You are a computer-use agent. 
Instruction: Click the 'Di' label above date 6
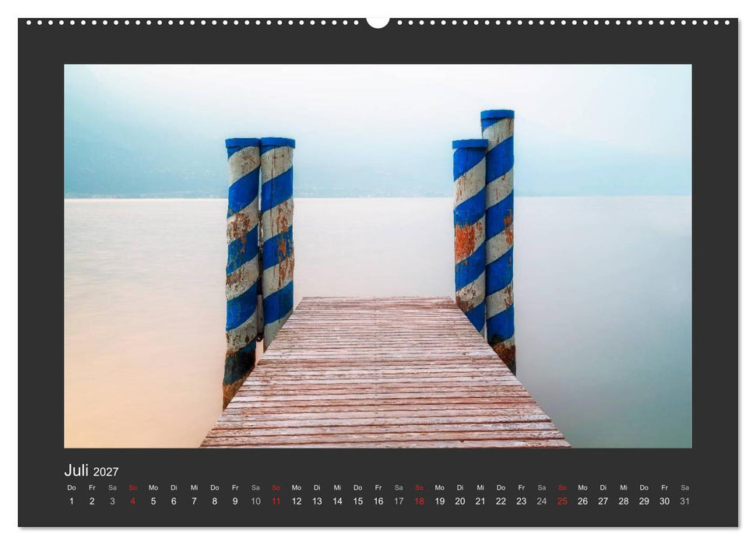tap(174, 487)
